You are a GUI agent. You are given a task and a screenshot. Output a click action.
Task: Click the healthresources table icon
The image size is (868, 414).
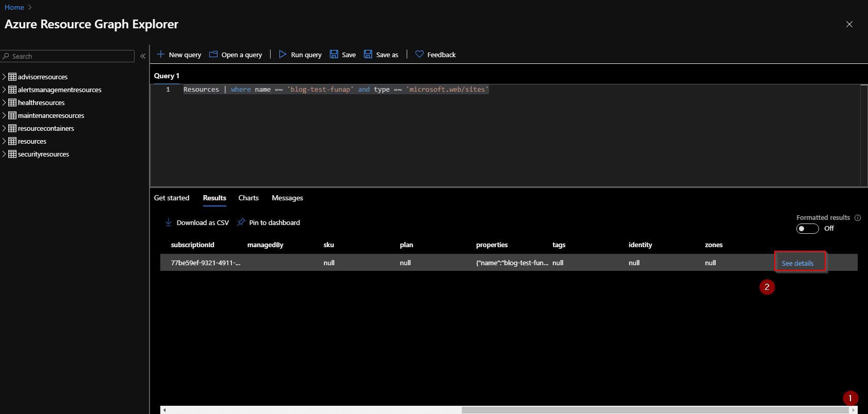pyautogui.click(x=12, y=102)
